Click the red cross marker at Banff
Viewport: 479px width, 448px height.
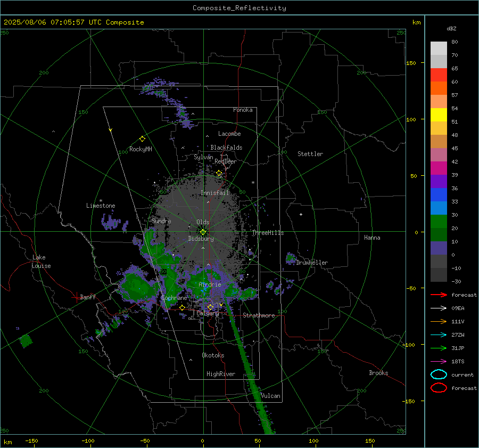pyautogui.click(x=76, y=297)
